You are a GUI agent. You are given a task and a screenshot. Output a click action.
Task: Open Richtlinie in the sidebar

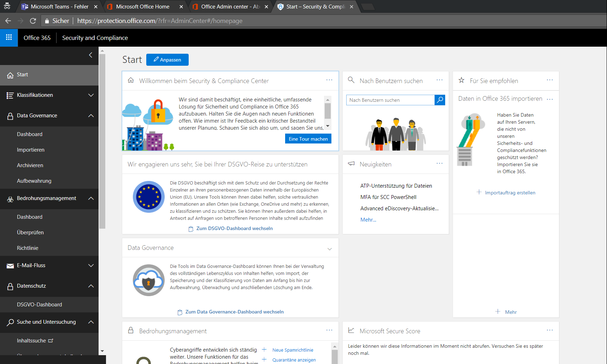28,248
